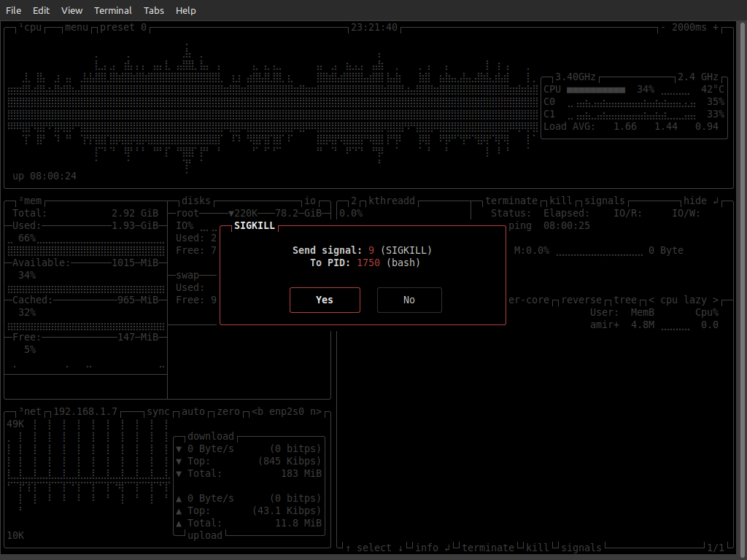Hide the process detail panel

[701, 201]
